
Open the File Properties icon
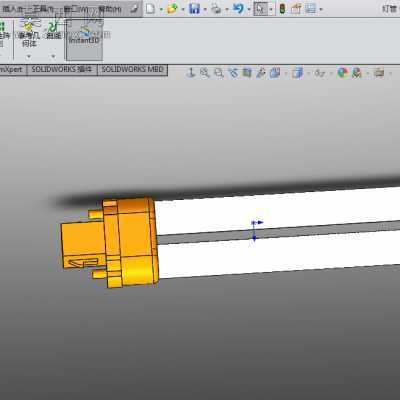click(296, 9)
